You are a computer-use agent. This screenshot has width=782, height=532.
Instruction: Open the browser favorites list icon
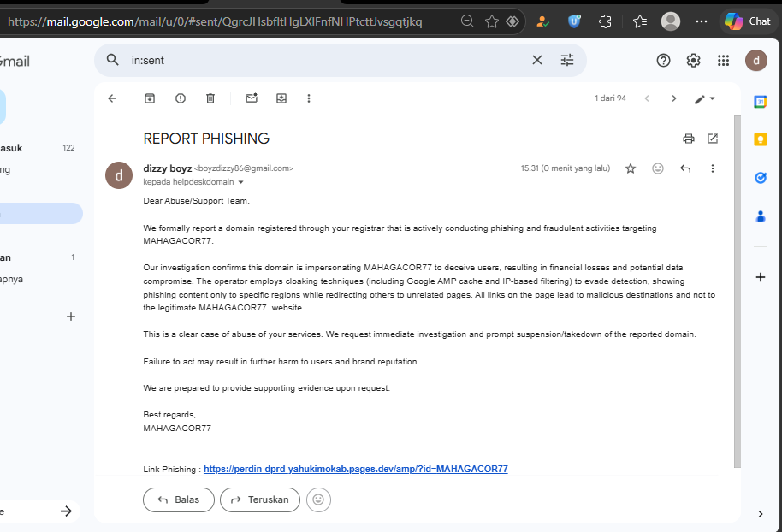639,21
